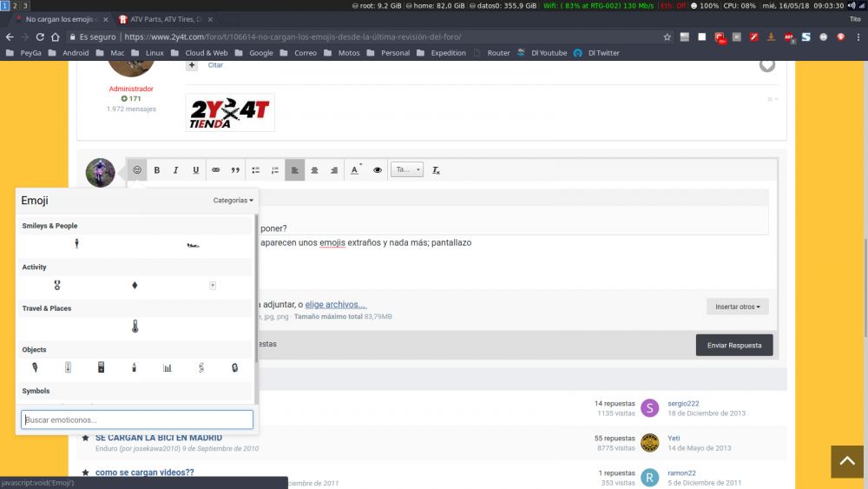Toggle underline formatting in reply editor
The image size is (868, 489).
coord(196,170)
